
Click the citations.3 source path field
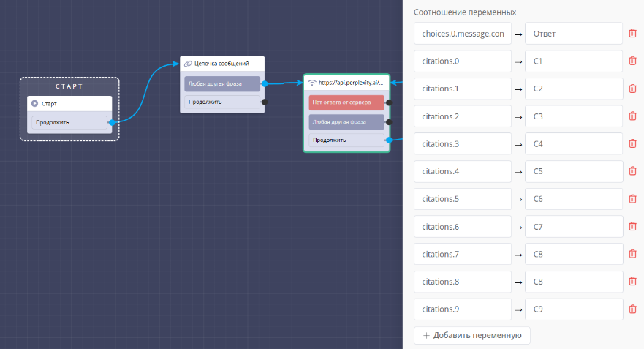pos(462,144)
